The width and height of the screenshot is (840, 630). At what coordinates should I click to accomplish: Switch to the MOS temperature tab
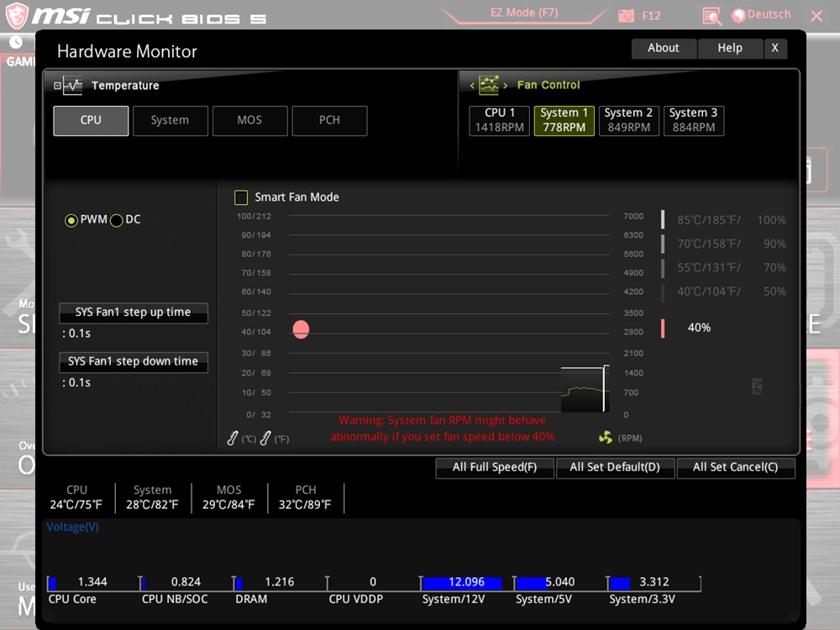pyautogui.click(x=249, y=120)
